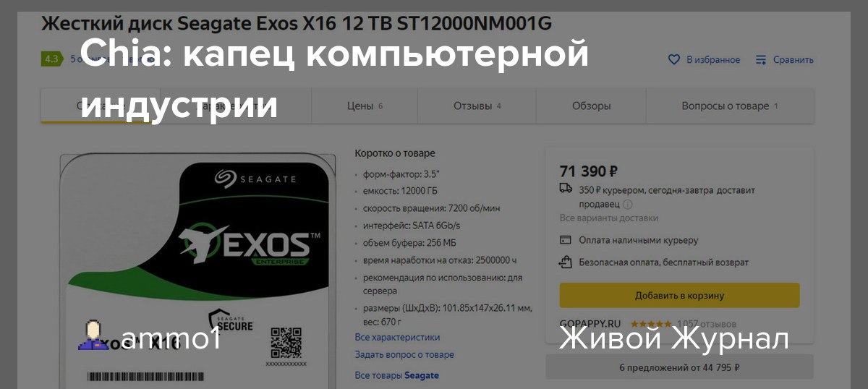Viewport: 868px width, 389px height.
Task: Click the cash payment card icon
Action: click(566, 240)
